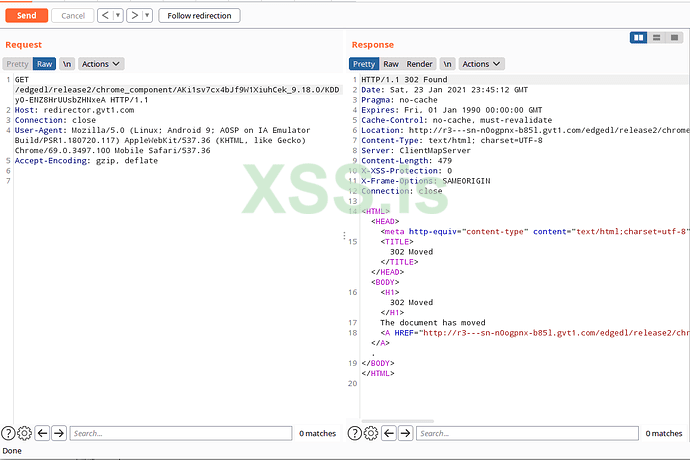Open the back history dropdown arrow
690x460 pixels.
pos(118,15)
